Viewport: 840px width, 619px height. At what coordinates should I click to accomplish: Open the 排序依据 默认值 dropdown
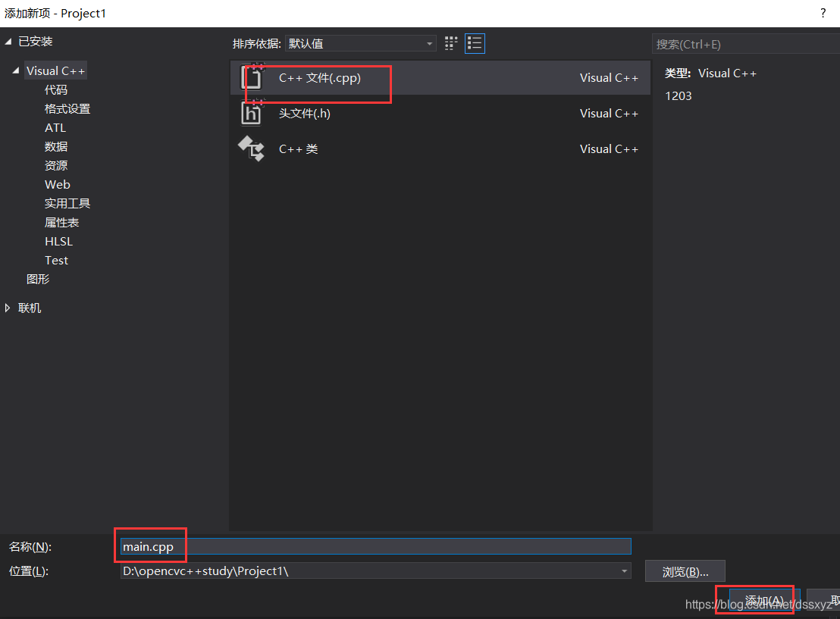coord(361,43)
